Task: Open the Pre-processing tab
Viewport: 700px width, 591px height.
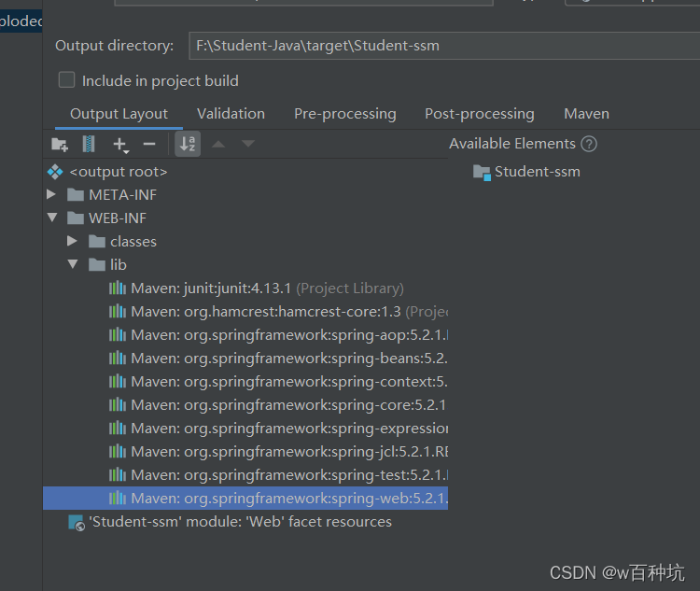Action: pos(345,114)
